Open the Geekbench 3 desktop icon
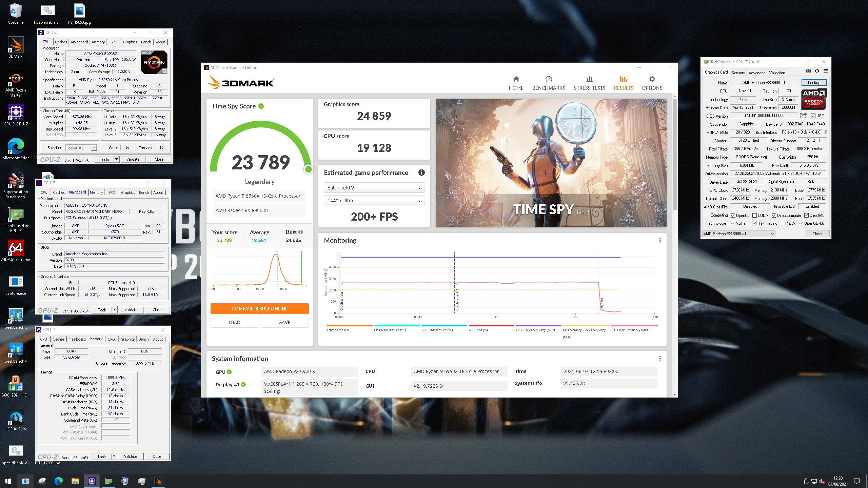Viewport: 868px width, 488px height. click(16, 319)
